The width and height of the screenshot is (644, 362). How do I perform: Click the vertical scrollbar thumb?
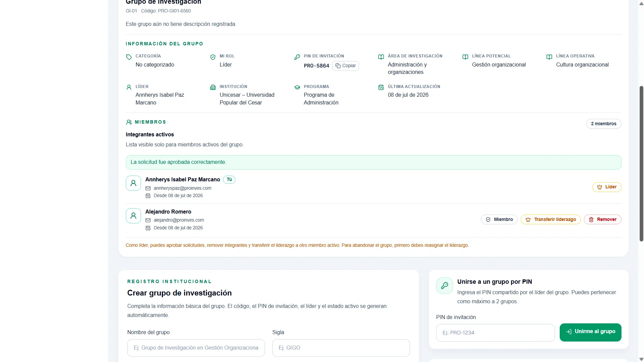(x=641, y=164)
